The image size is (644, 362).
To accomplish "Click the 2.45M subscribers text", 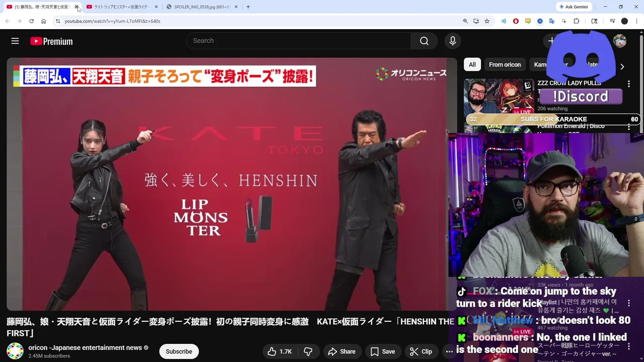I will click(49, 356).
